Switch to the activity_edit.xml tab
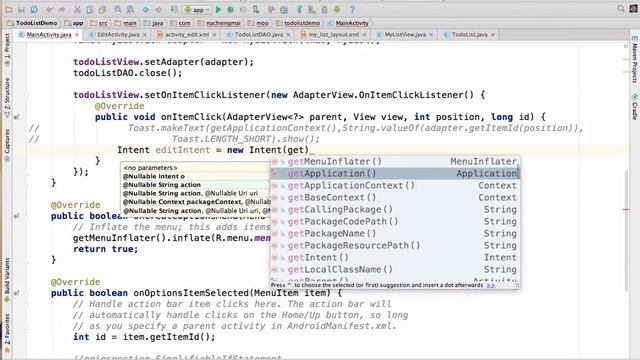Screen dimensions: 640x360 pos(187,35)
